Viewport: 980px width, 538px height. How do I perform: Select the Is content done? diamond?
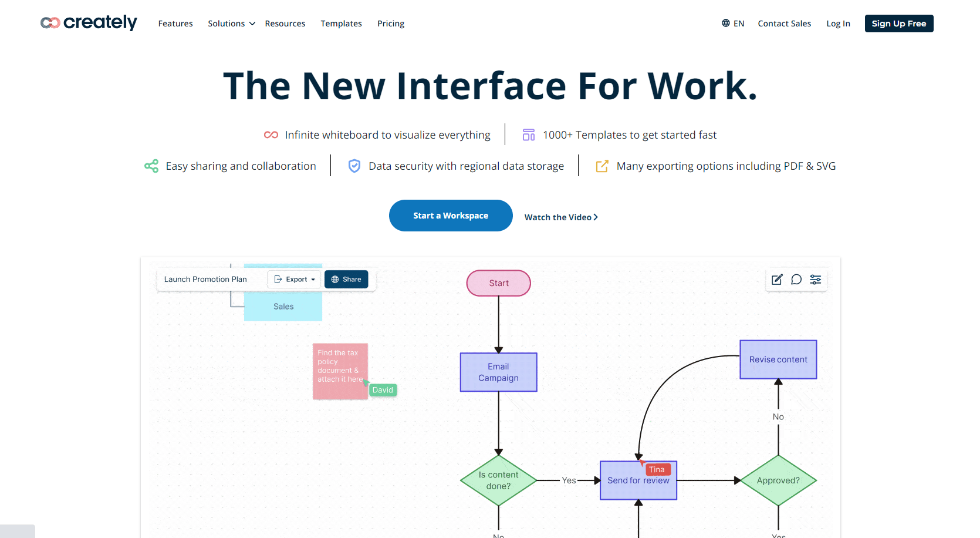tap(499, 480)
